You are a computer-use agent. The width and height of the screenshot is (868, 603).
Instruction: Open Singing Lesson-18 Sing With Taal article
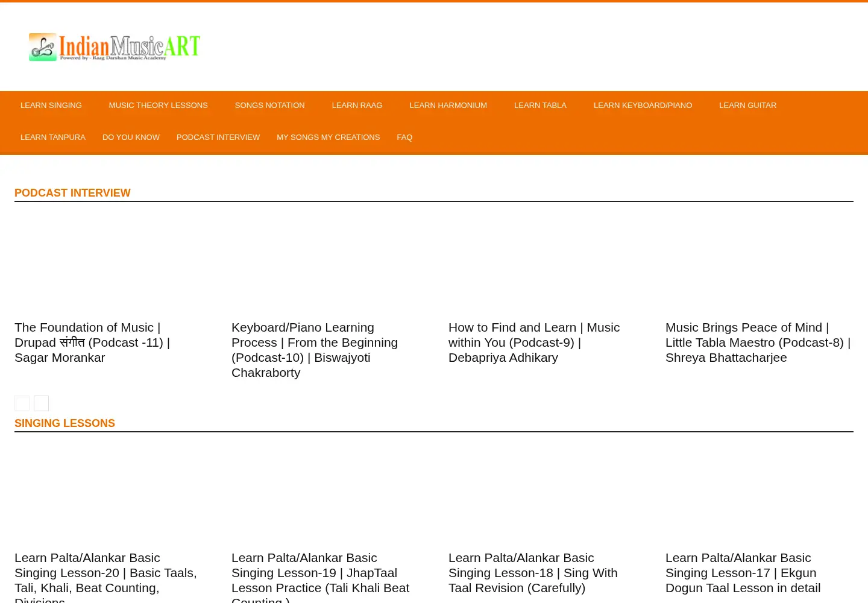click(x=533, y=573)
